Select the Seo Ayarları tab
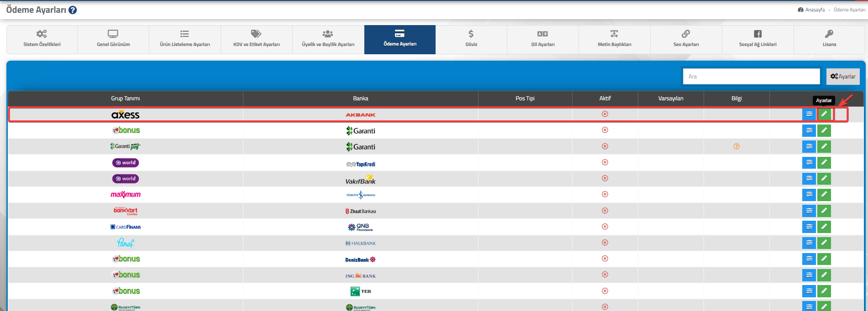 [686, 39]
